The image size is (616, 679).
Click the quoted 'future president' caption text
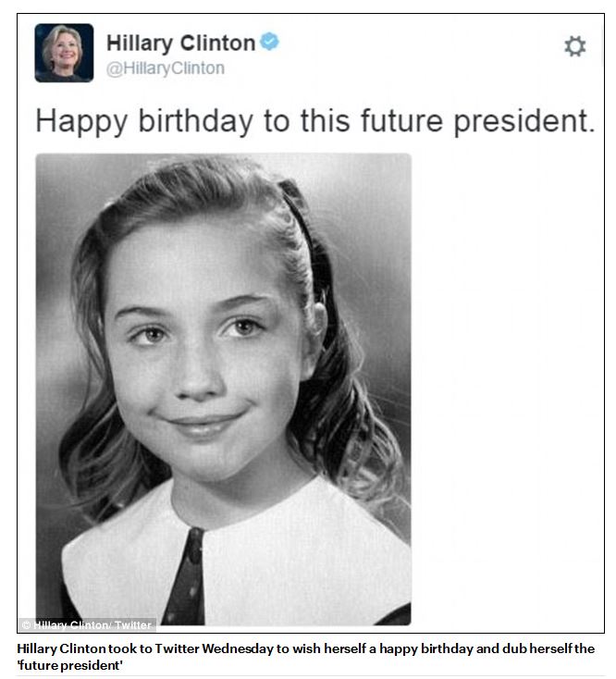(69, 665)
